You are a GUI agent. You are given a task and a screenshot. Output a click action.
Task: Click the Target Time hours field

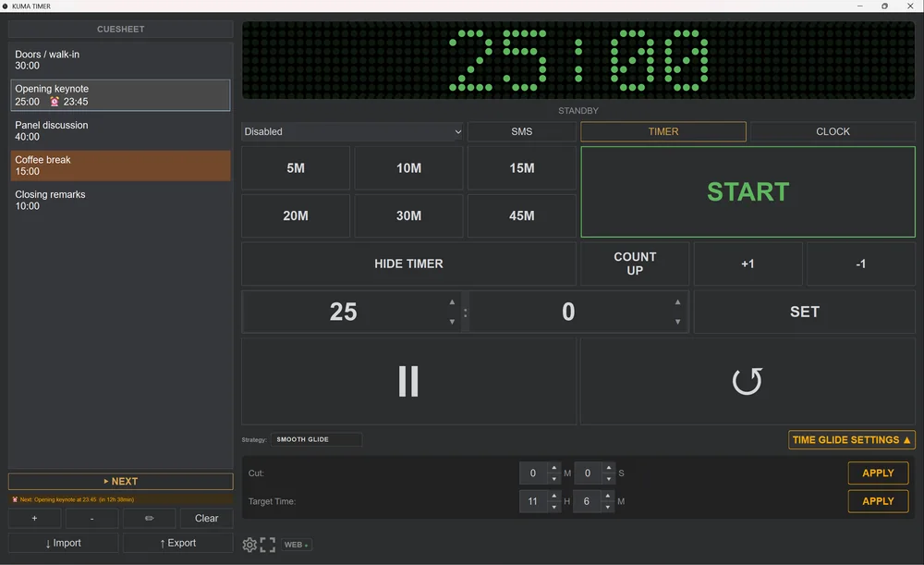pyautogui.click(x=533, y=501)
